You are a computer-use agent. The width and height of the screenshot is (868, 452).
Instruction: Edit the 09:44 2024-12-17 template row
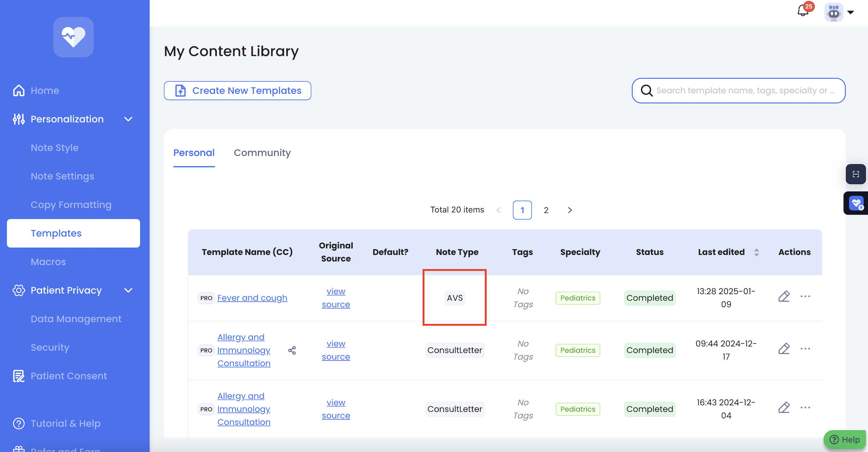(784, 349)
